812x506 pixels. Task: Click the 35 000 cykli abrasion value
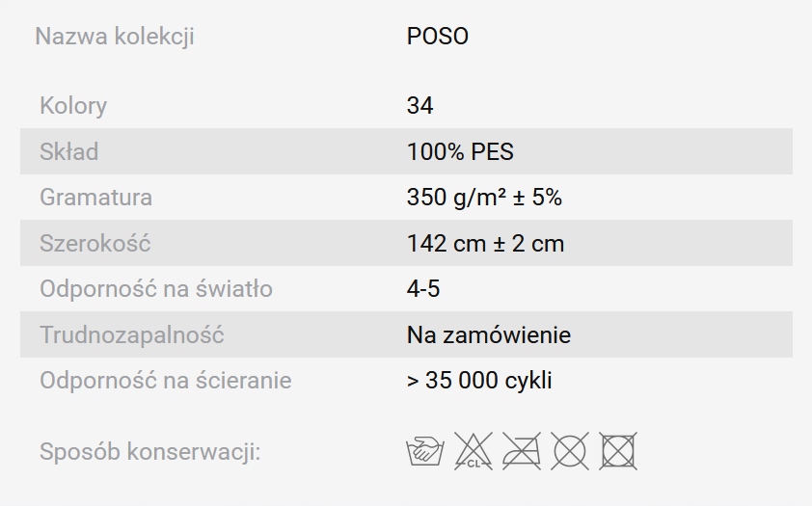479,381
